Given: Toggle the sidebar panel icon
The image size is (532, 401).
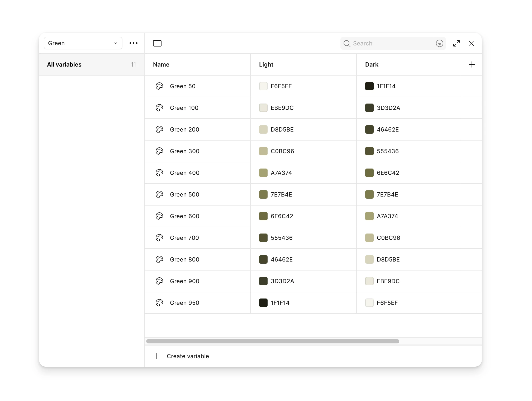Looking at the screenshot, I should pos(157,43).
